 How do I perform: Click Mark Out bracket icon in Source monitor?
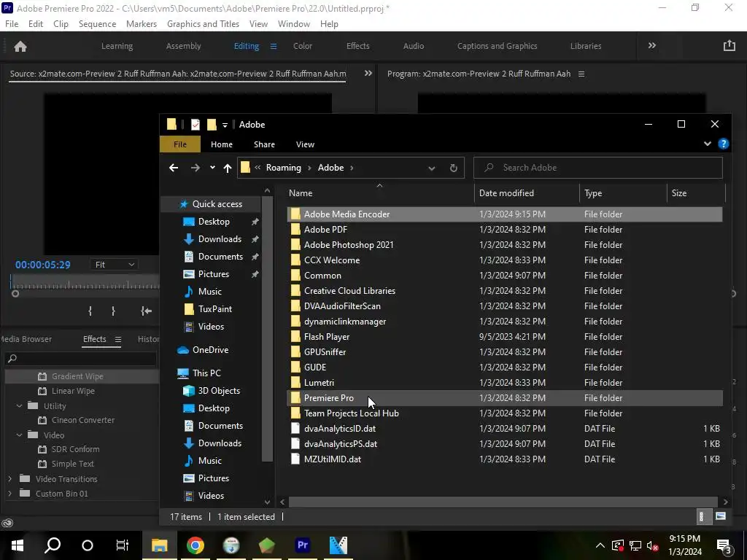pyautogui.click(x=113, y=311)
